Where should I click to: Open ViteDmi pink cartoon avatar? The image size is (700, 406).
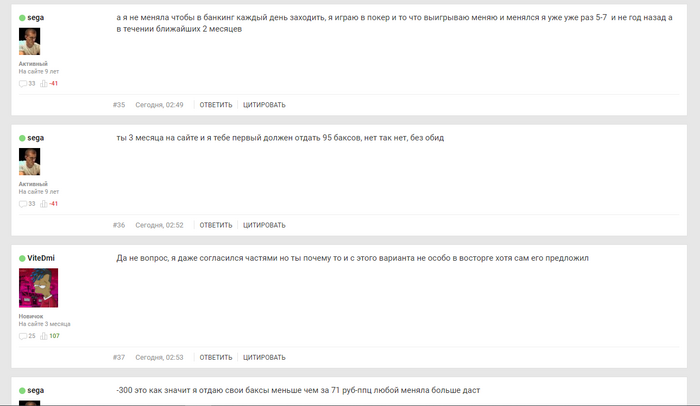pos(38,288)
